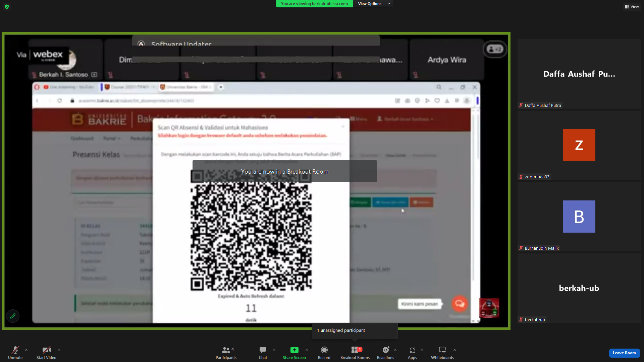Image resolution: width=644 pixels, height=362 pixels.
Task: Click the Webex participants +2 badge
Action: click(x=495, y=49)
